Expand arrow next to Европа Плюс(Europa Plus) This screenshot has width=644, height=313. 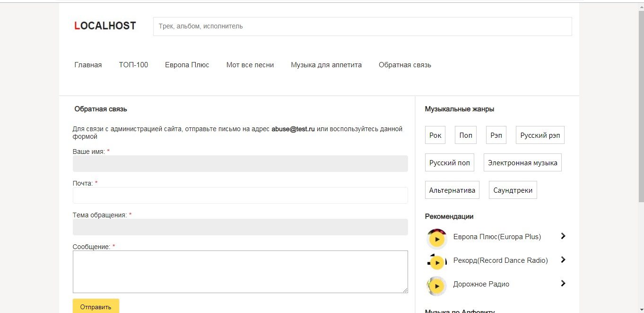pos(563,236)
